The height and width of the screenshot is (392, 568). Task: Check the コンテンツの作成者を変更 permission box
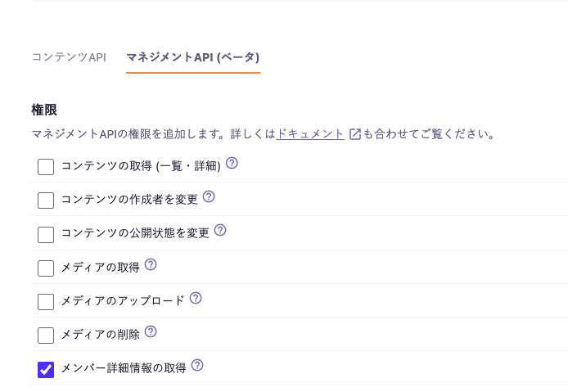pos(46,201)
